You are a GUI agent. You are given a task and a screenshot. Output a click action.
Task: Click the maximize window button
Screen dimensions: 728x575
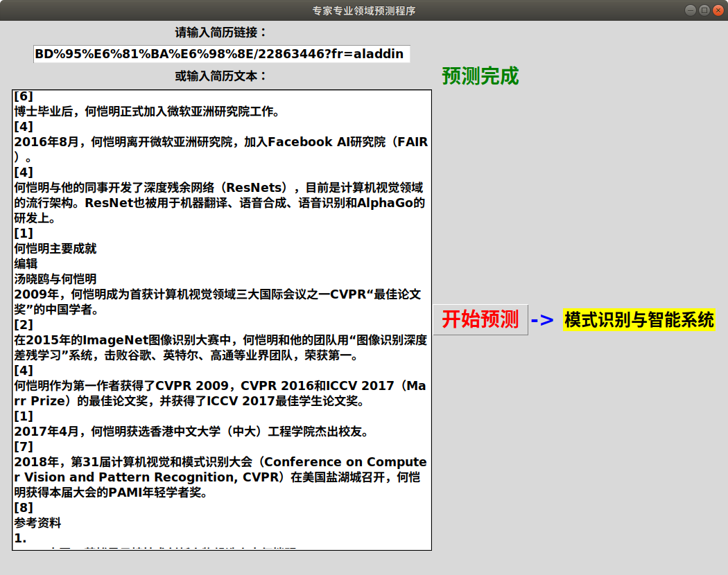point(703,10)
